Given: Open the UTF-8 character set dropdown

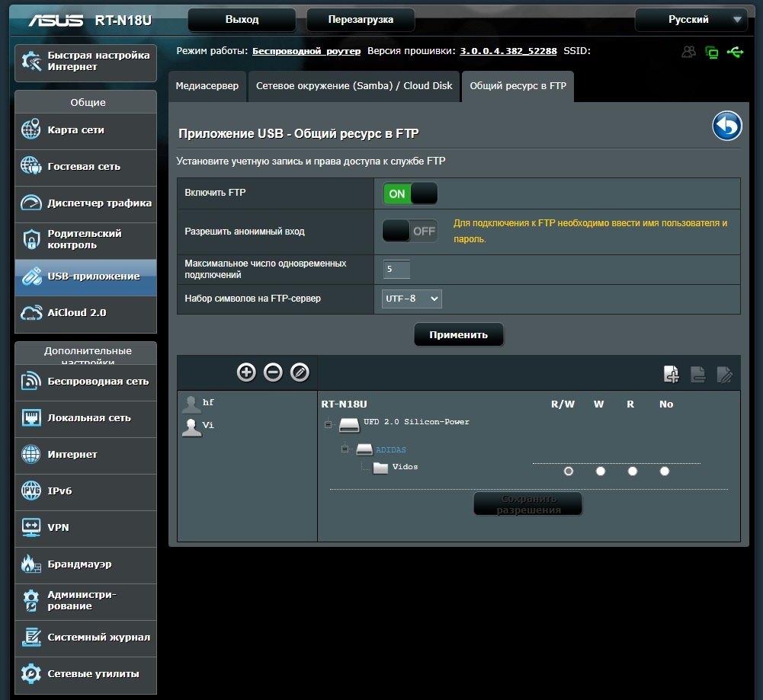Looking at the screenshot, I should tap(412, 299).
